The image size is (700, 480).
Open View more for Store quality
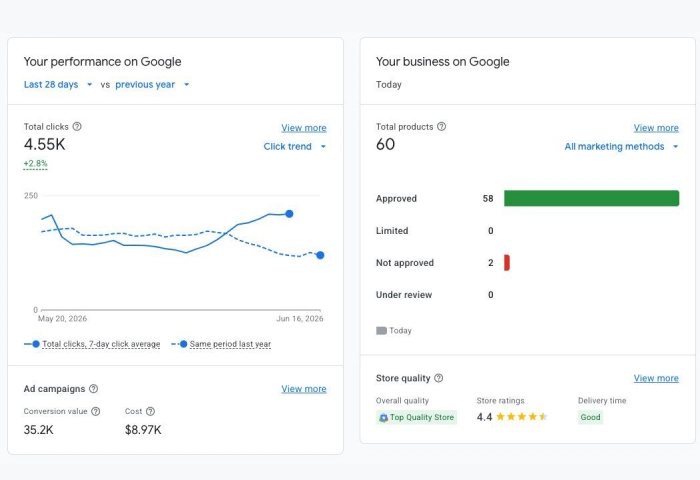(656, 378)
